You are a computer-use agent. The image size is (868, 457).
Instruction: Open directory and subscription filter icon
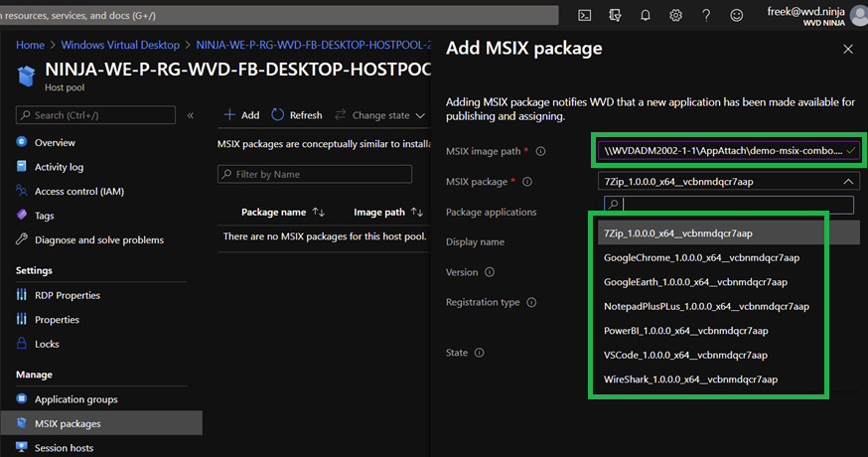(x=615, y=16)
